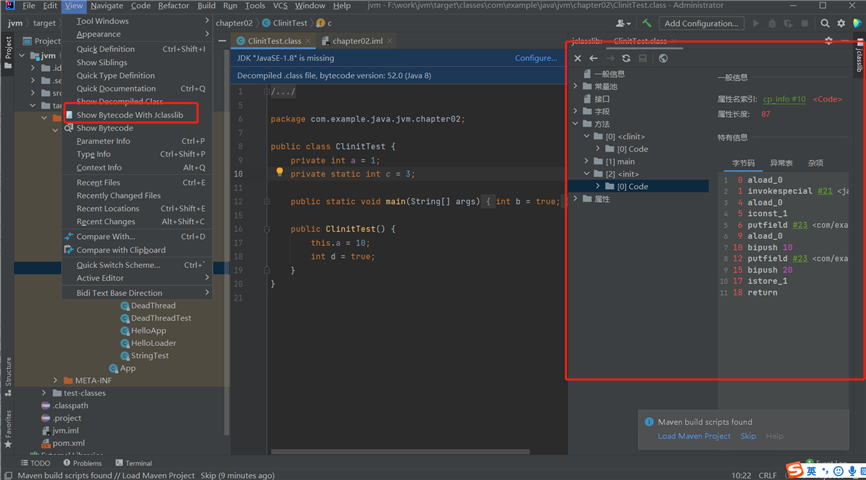
Task: Open IDE settings gear in toolbar
Action: (x=841, y=23)
